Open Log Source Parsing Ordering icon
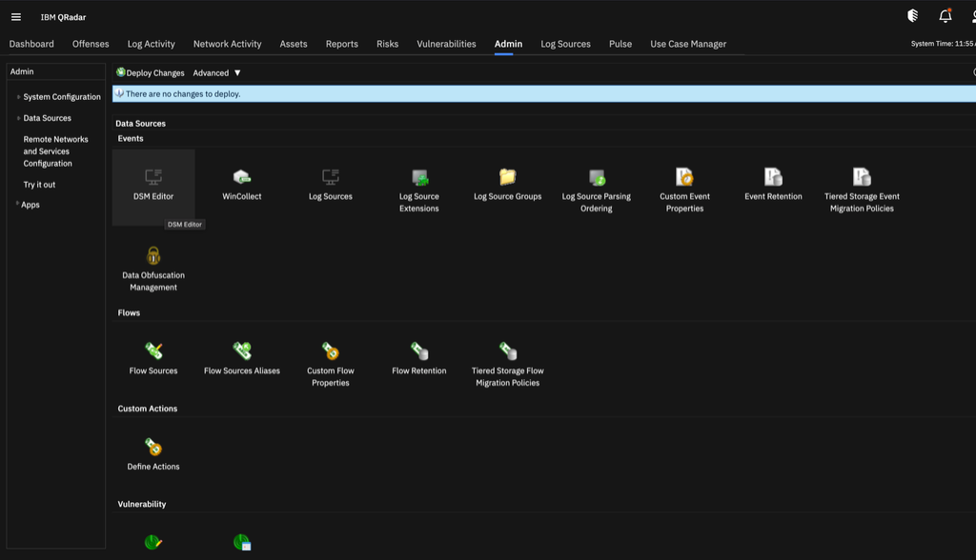Screen dimensions: 976x560 [597, 177]
